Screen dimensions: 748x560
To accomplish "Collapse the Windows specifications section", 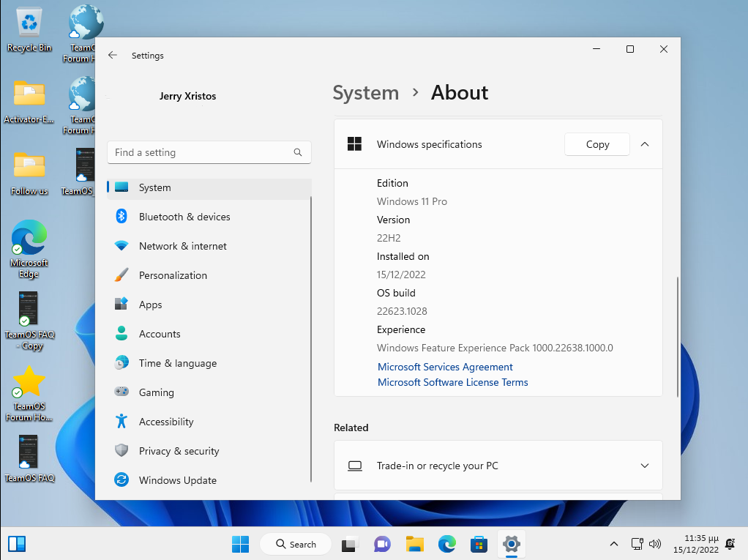I will coord(645,144).
